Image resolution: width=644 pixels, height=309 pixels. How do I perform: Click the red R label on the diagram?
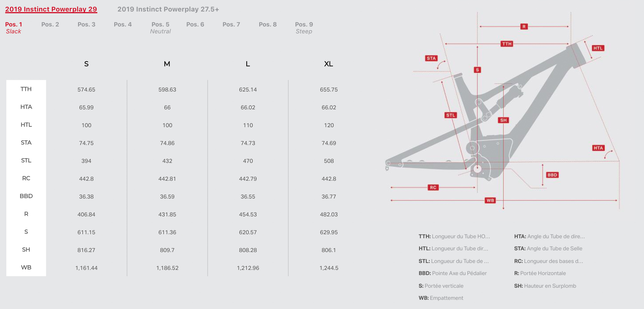[524, 27]
